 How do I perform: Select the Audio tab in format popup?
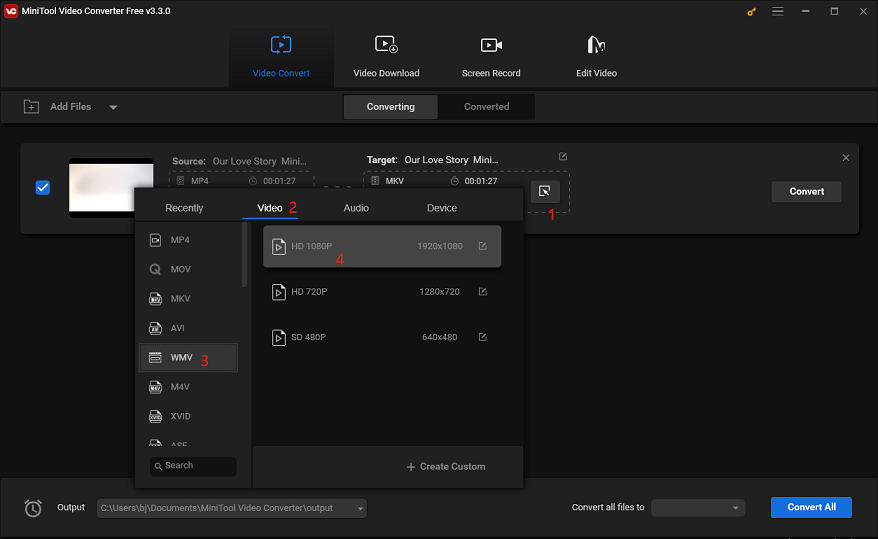(356, 208)
